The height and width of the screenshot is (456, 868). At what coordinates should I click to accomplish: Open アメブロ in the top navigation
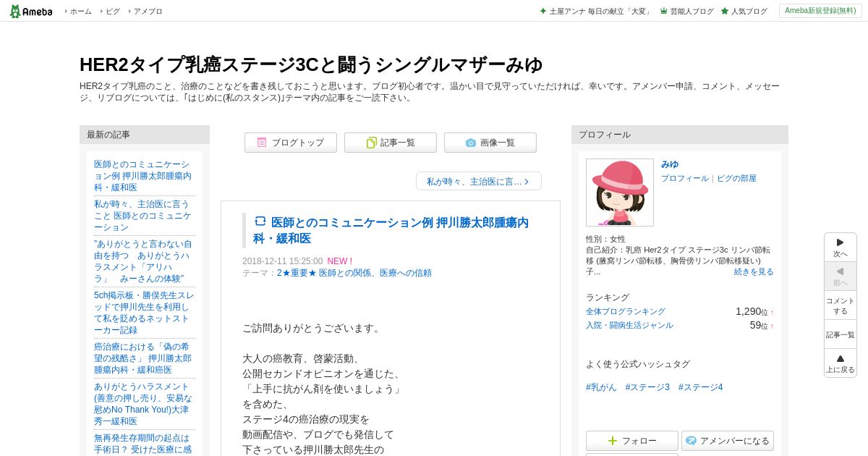[x=148, y=11]
